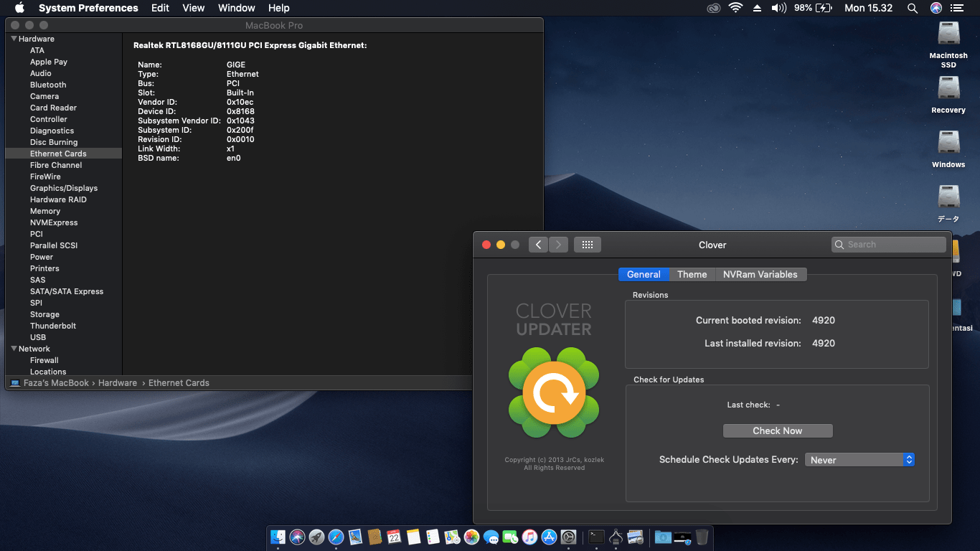Open Schedule Check Updates Every dropdown
This screenshot has height=551, width=980.
pyautogui.click(x=859, y=460)
